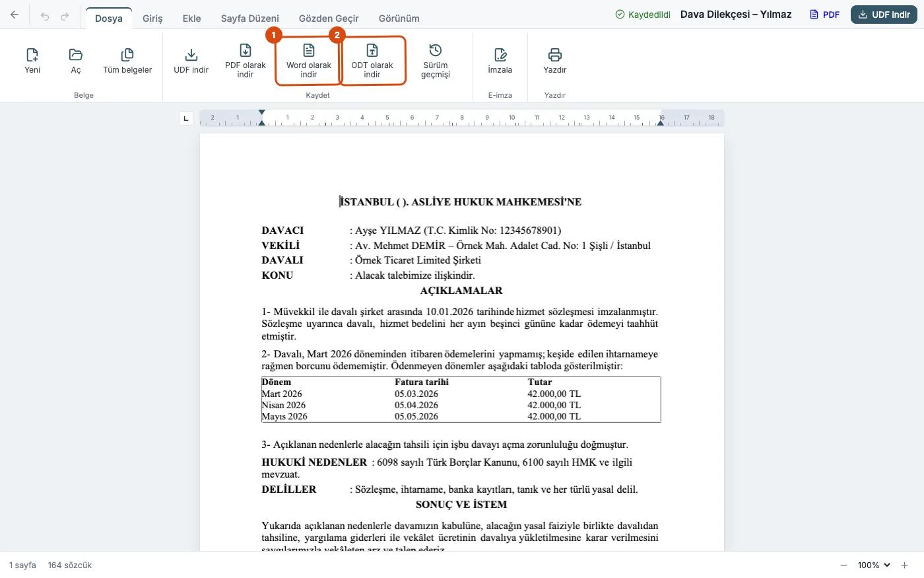Click the Tutar table header cell
The image size is (924, 578).
click(540, 382)
